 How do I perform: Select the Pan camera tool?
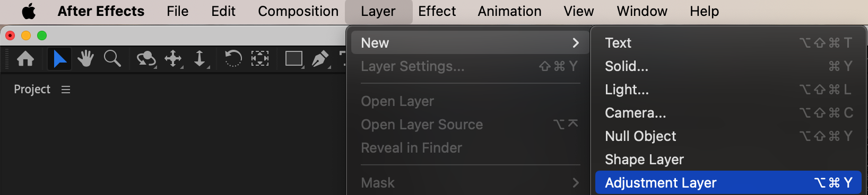[x=173, y=59]
